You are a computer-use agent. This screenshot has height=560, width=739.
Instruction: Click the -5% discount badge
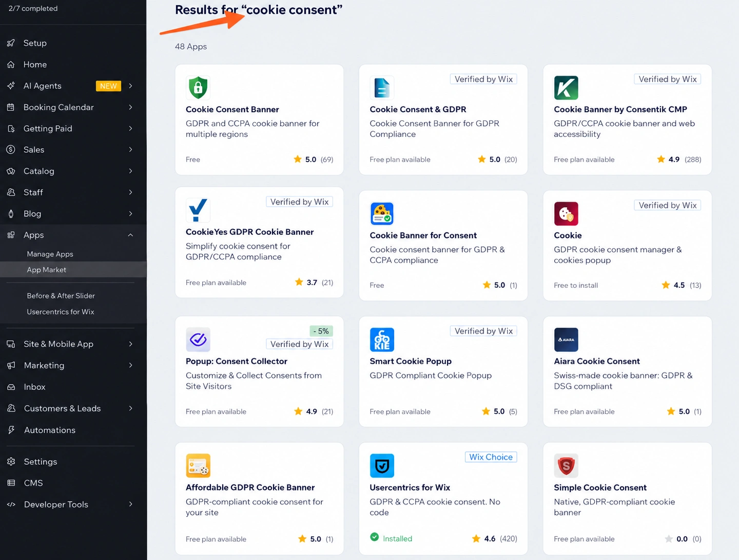tap(321, 331)
